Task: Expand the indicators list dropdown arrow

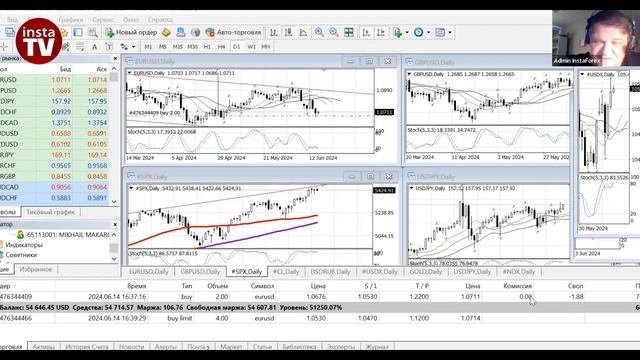Action: point(407,32)
